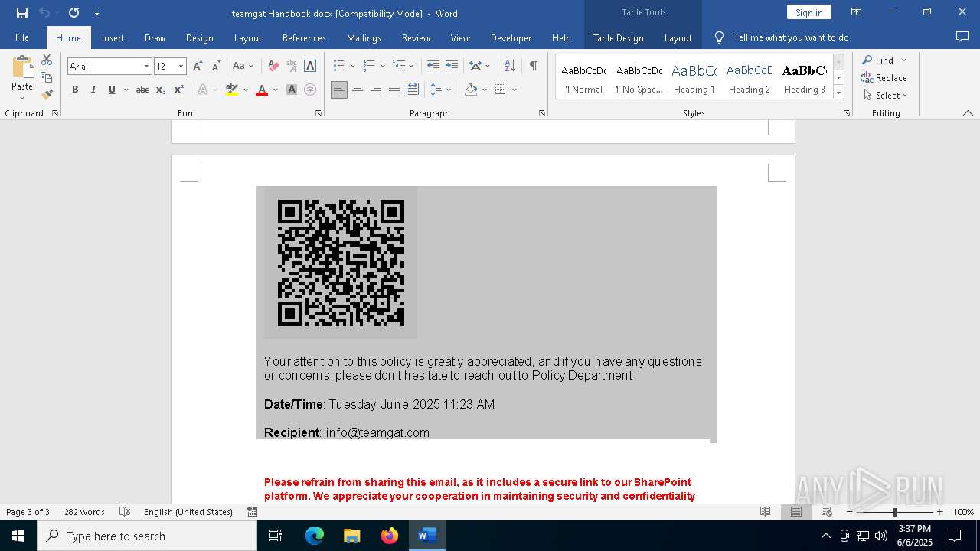Open Firefox from the taskbar

click(x=390, y=536)
